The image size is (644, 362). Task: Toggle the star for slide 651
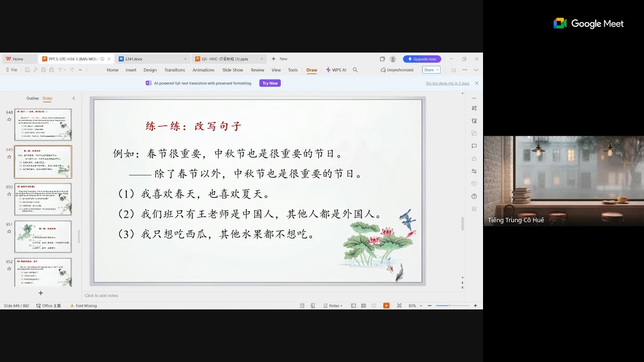click(x=9, y=231)
